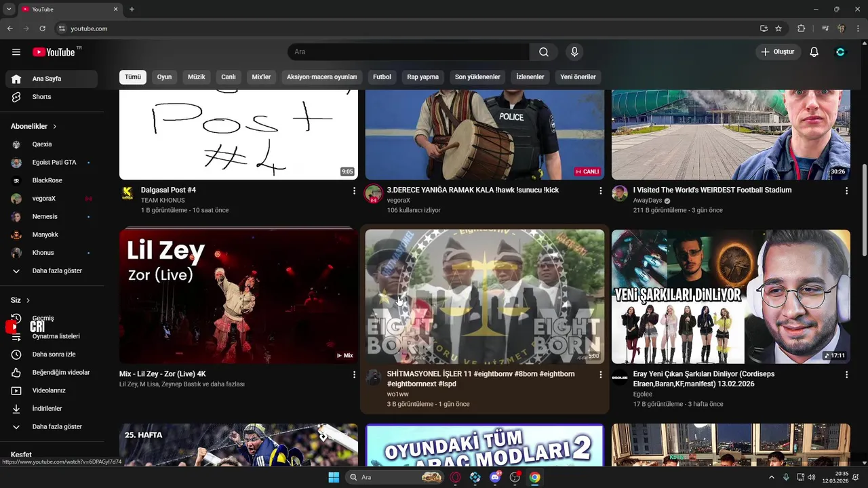Open the Lil Zey Zor (Live) thumbnail
The height and width of the screenshot is (488, 868).
click(239, 297)
